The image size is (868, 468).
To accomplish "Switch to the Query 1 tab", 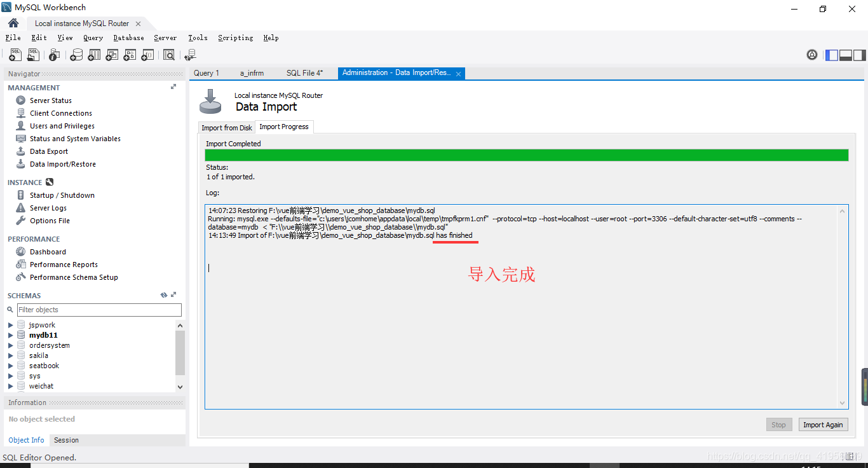I will coord(207,73).
